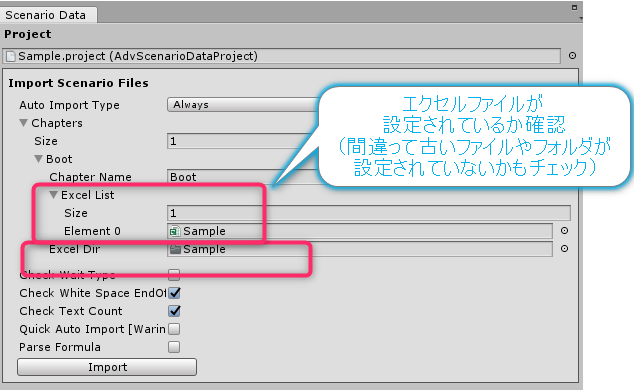Click the Excel Dir Sample object field
This screenshot has height=390, width=634.
tap(360, 249)
